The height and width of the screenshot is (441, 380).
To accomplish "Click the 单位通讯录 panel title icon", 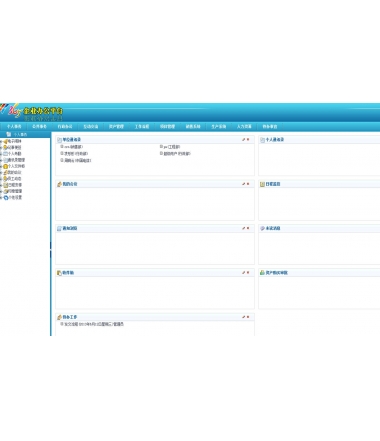I will [59, 140].
